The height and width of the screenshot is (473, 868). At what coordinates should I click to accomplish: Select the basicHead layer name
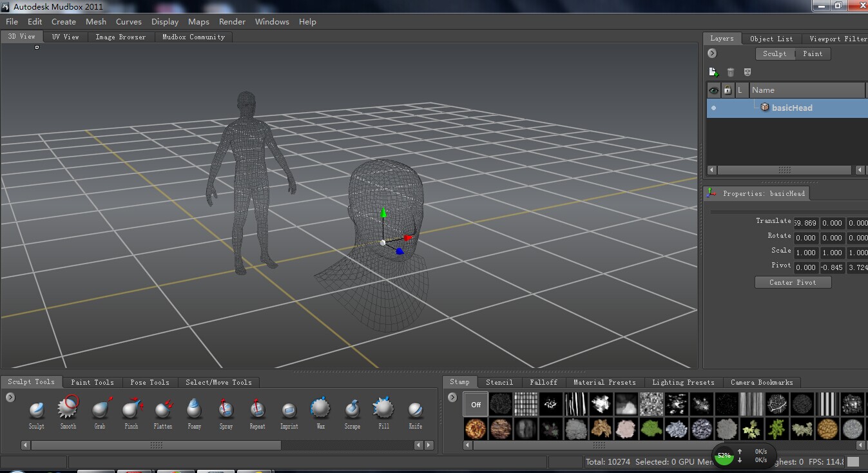tap(792, 108)
